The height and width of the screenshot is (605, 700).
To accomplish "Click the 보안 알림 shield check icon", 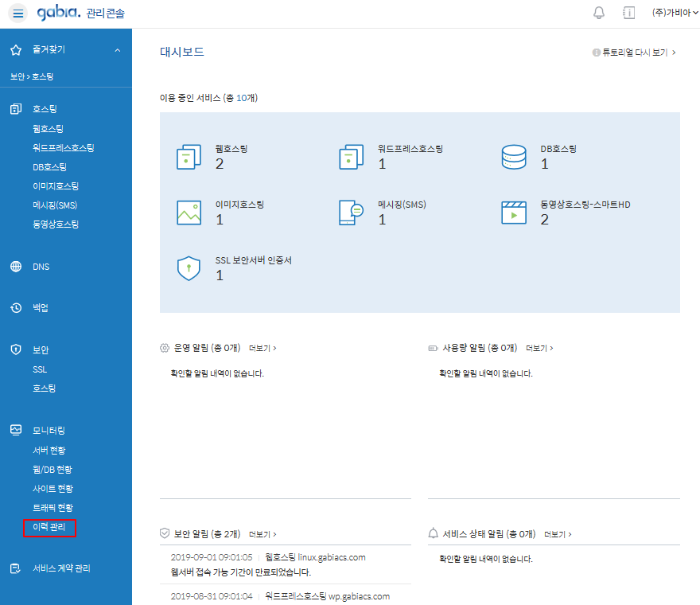I will 165,533.
